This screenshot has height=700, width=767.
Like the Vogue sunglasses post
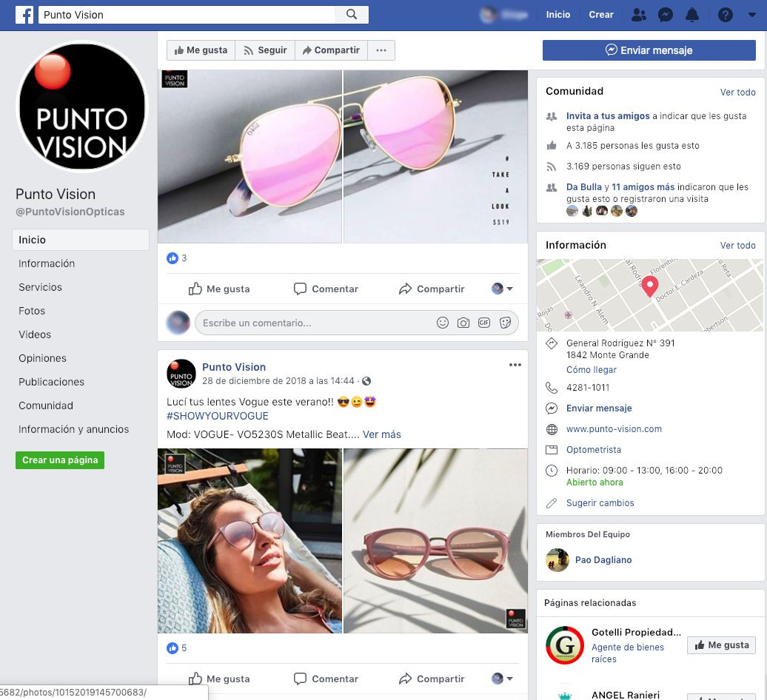pos(219,679)
